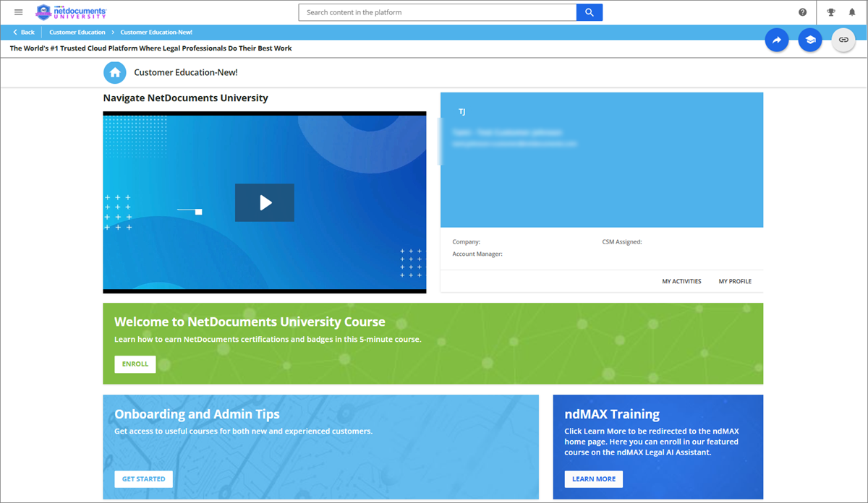Enroll in the Welcome to NetDocuments University Course
868x503 pixels.
135,364
